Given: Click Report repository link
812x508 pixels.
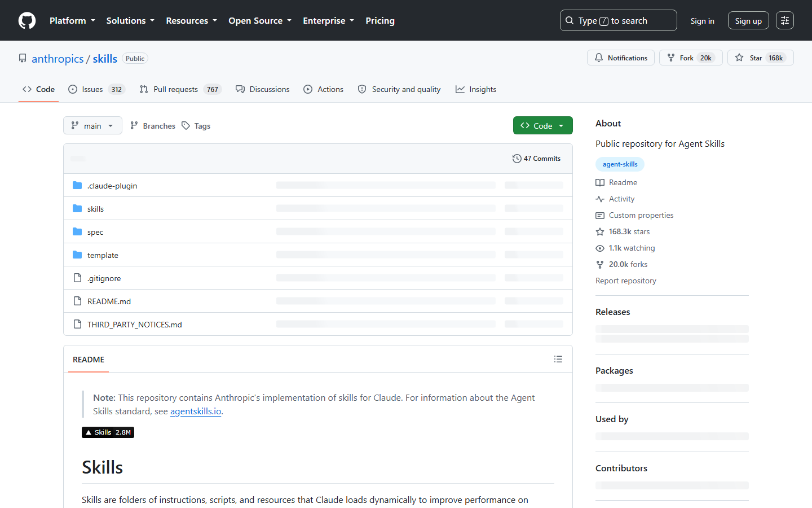Looking at the screenshot, I should [x=626, y=281].
